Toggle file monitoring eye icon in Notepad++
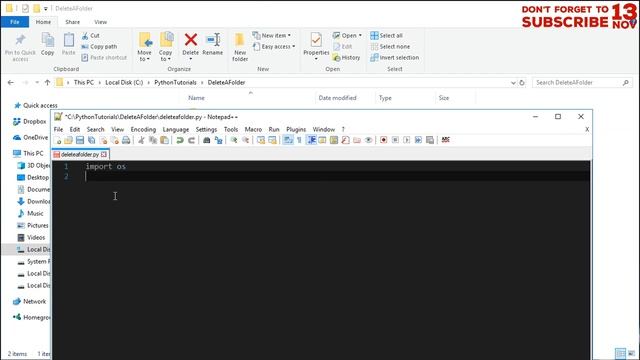This screenshot has width=640, height=360. 369,140
